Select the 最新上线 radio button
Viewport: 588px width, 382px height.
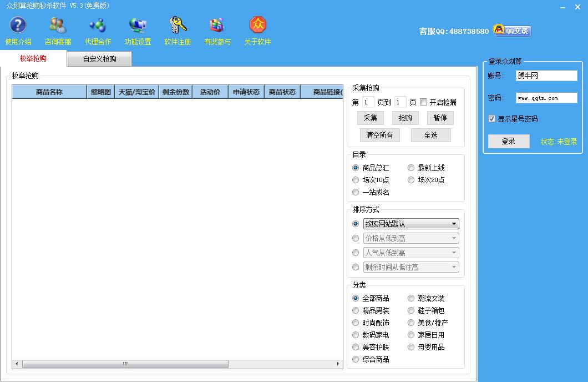[x=411, y=168]
